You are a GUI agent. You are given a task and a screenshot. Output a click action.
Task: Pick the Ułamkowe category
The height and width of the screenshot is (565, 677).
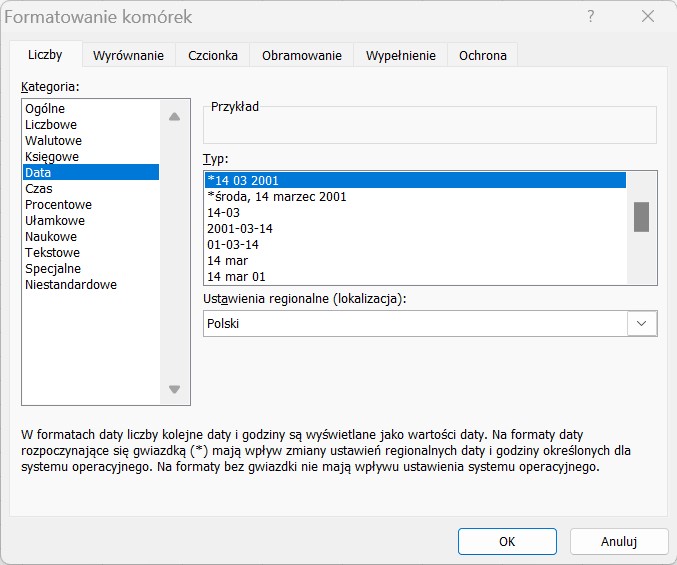coord(91,221)
